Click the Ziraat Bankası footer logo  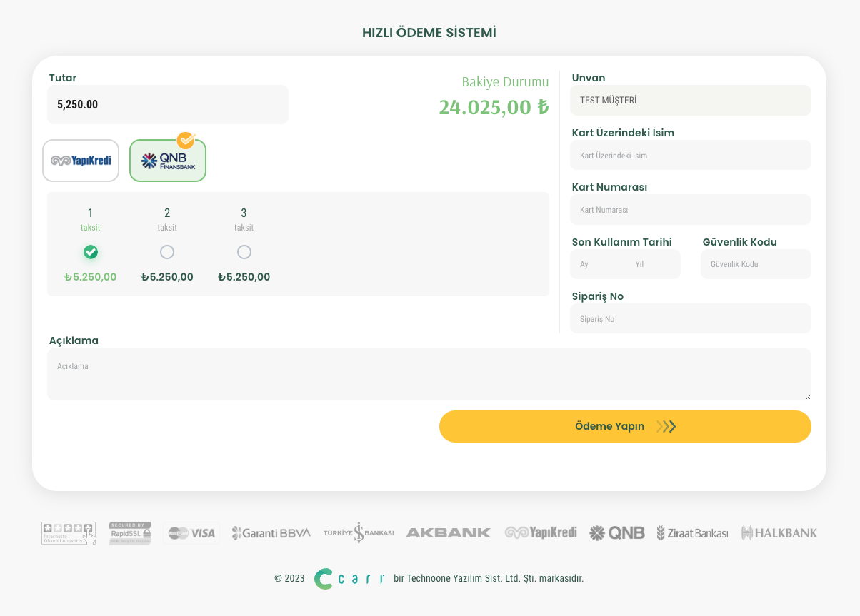pyautogui.click(x=692, y=533)
